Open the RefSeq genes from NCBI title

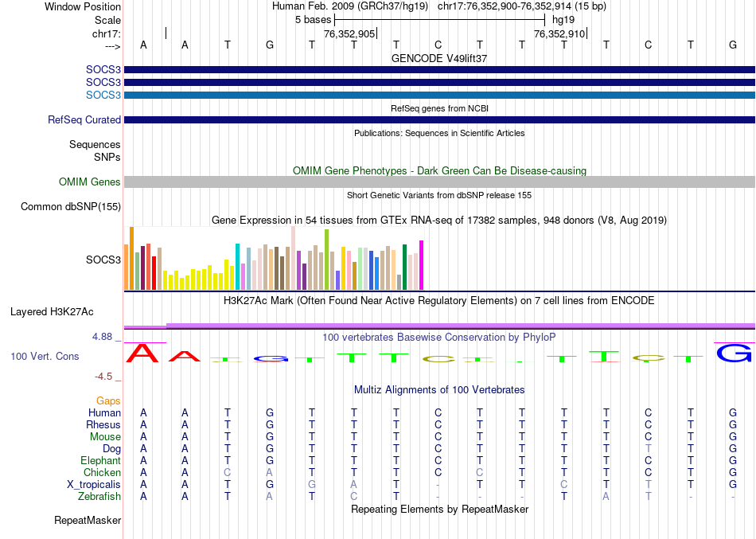coord(439,108)
